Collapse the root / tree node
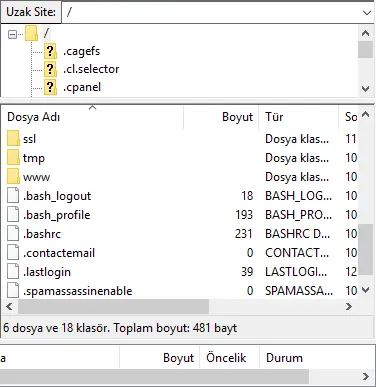Viewport: 376px width, 387px height. [x=12, y=34]
